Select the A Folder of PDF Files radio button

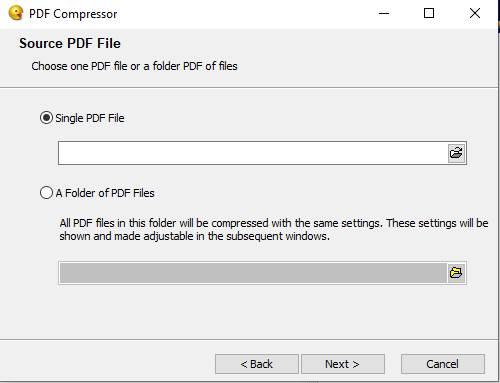coord(46,193)
